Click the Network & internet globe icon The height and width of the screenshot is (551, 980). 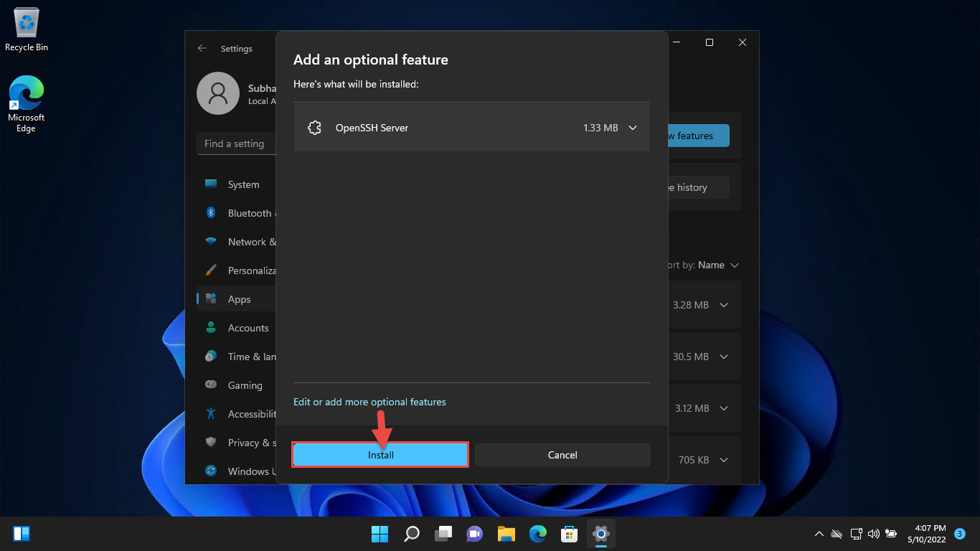pyautogui.click(x=212, y=241)
